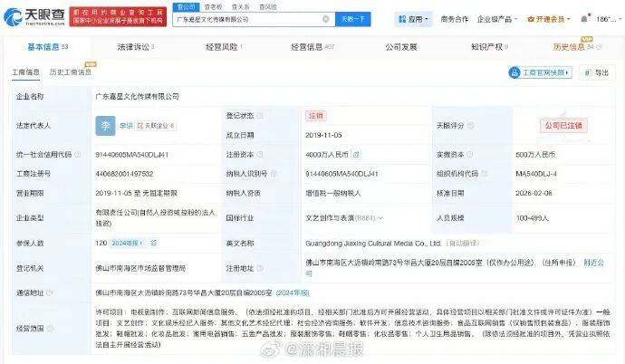Click the company name 广东嘉星文化传媒有限公司 cell
The height and width of the screenshot is (364, 625).
point(137,96)
